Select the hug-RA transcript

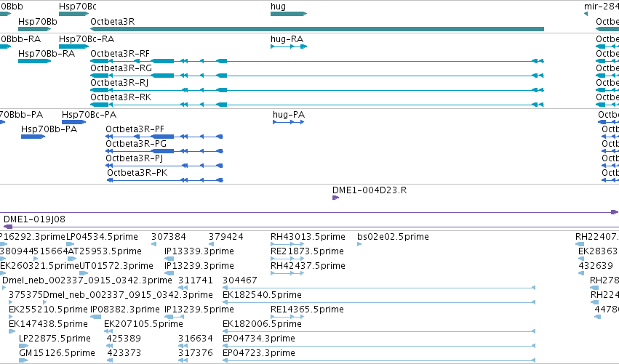pyautogui.click(x=289, y=46)
